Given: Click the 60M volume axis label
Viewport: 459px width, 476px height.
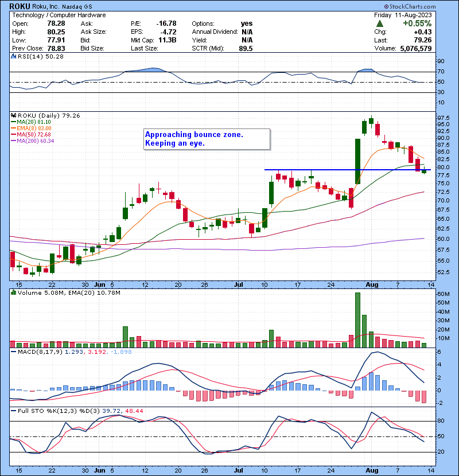Looking at the screenshot, I should [443, 294].
